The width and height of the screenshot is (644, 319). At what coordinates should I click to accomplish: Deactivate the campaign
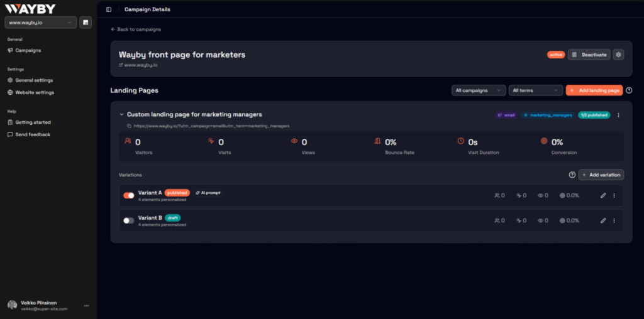click(x=589, y=55)
